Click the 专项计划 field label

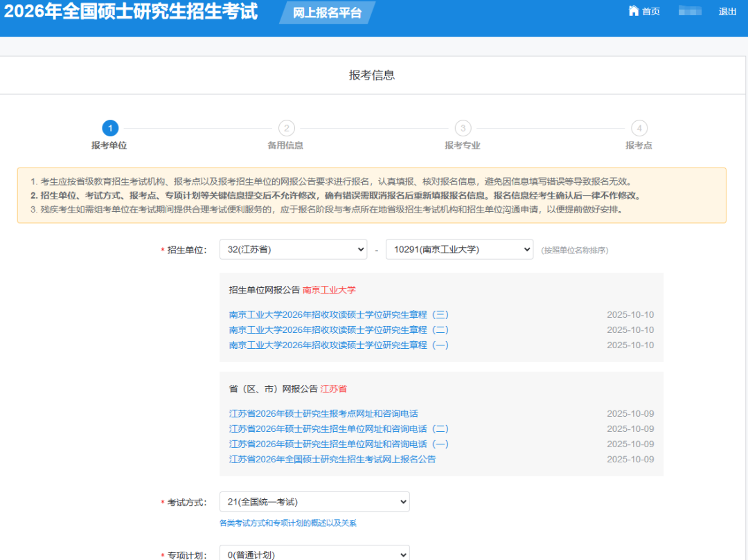(186, 555)
